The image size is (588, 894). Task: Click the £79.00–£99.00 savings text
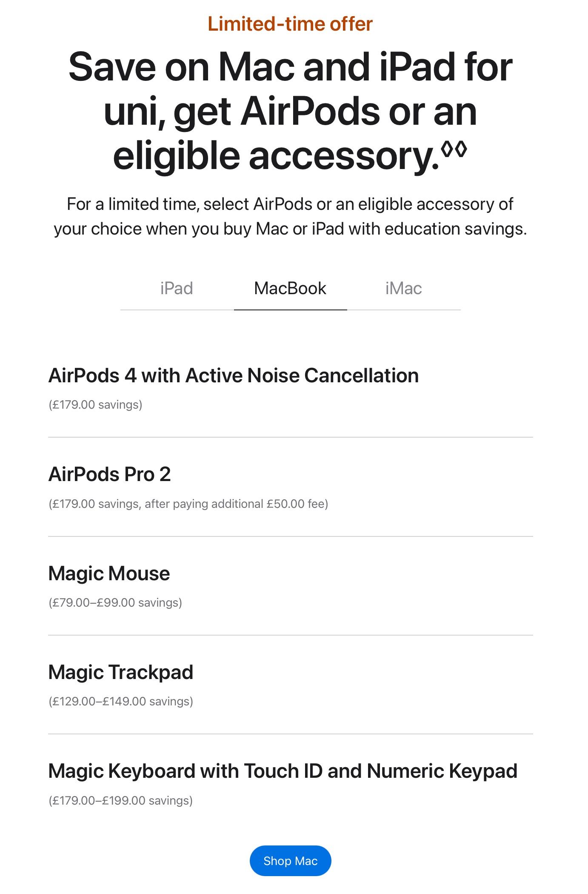tap(115, 603)
